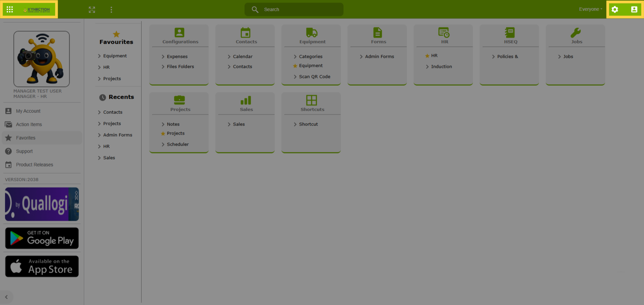The width and height of the screenshot is (644, 305).
Task: Open My Account menu item
Action: pos(42,111)
